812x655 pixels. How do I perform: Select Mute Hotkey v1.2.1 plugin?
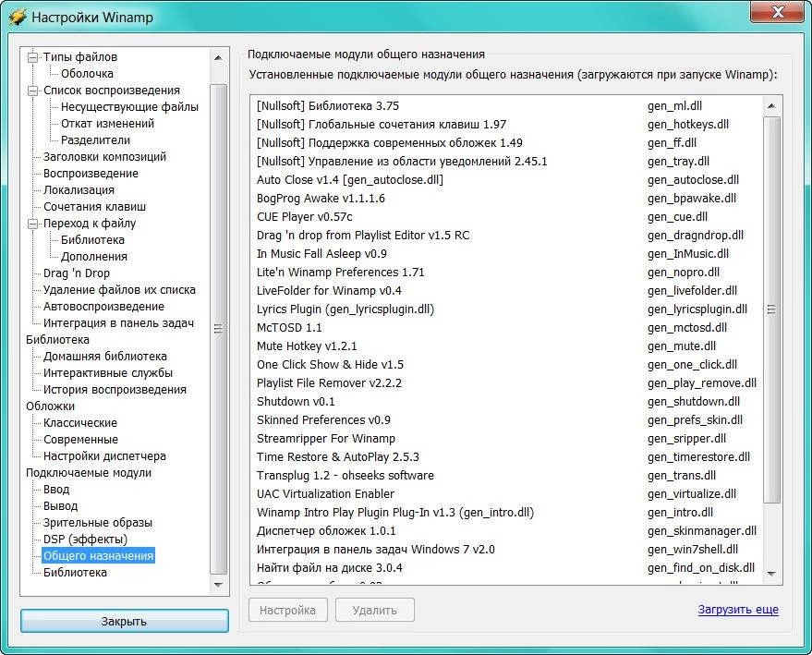(x=506, y=346)
